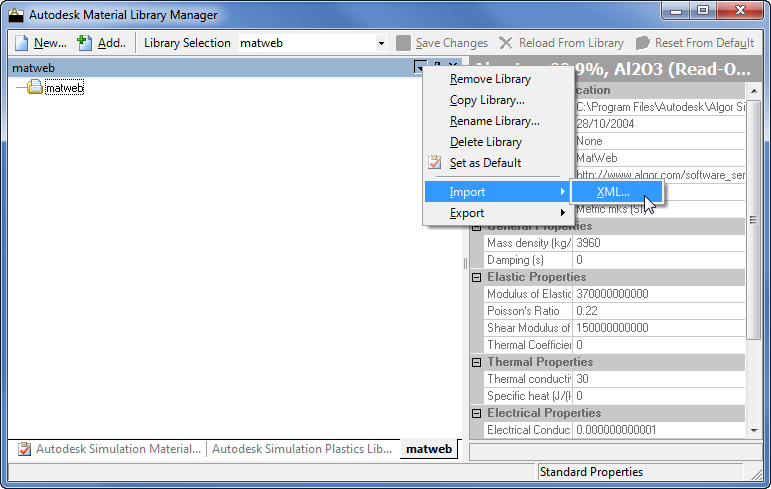Click Shear Modulus value 150000000000

coord(659,328)
